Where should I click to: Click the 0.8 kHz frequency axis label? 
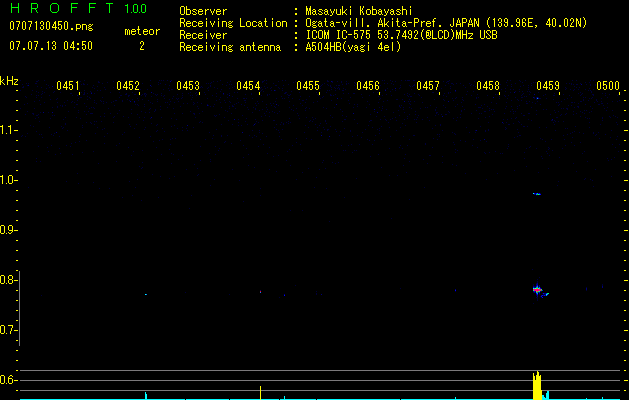[x=8, y=280]
